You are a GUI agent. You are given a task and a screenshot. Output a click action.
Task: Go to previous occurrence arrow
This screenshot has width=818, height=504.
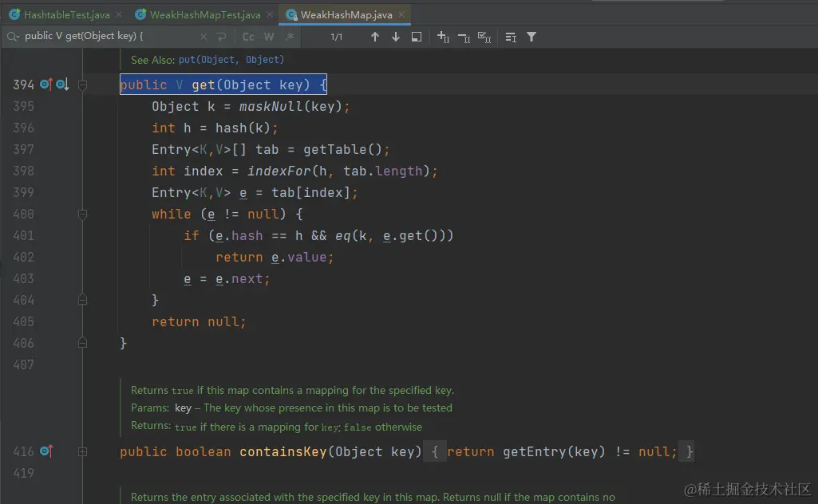(374, 37)
